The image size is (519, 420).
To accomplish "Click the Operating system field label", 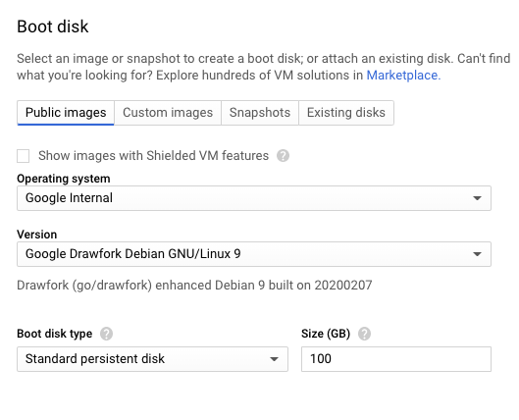I will click(x=64, y=179).
